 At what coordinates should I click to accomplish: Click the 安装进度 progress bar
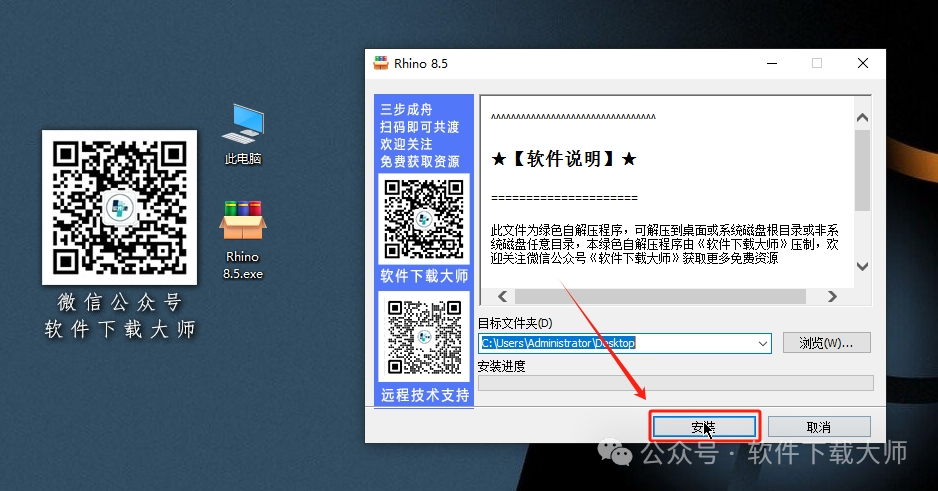(x=676, y=383)
